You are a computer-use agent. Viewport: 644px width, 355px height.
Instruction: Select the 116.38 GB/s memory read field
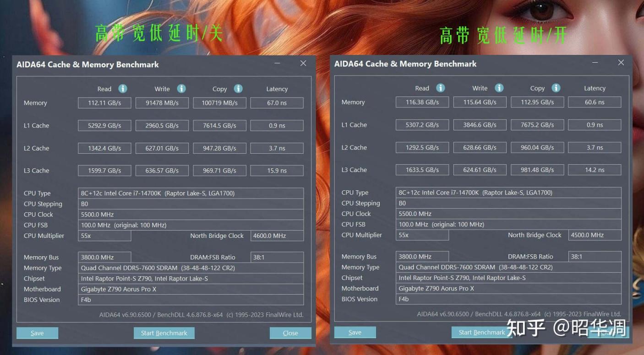(422, 102)
